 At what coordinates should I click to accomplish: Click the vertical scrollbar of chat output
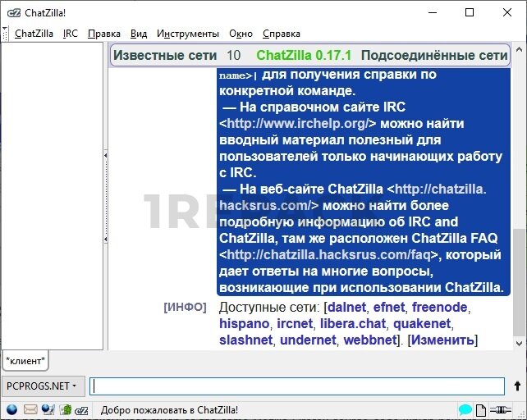coord(520,205)
